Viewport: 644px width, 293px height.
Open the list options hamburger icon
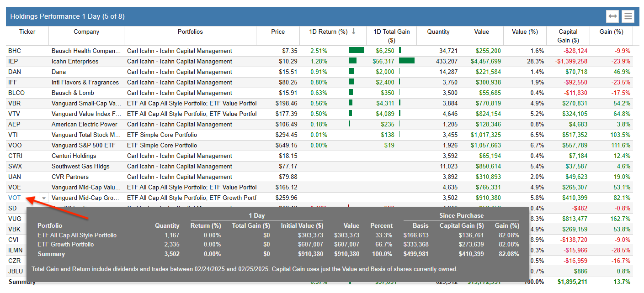(628, 16)
